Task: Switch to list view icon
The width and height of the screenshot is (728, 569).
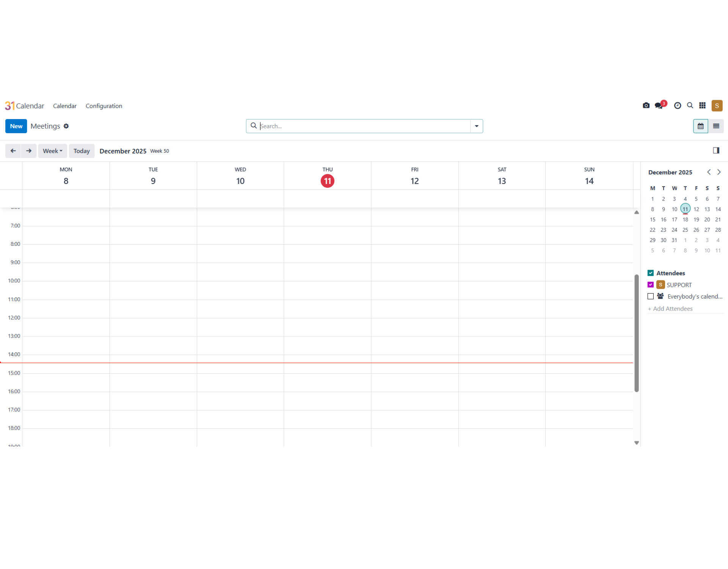Action: coord(716,126)
